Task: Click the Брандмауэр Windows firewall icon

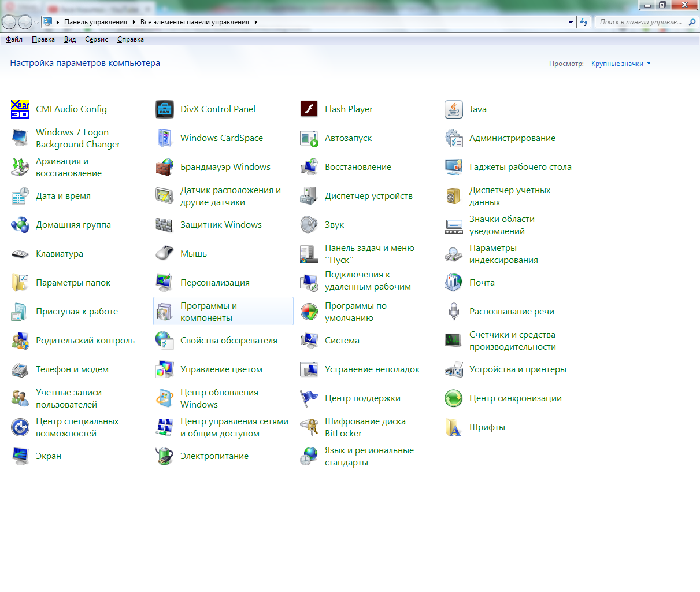Action: click(165, 167)
